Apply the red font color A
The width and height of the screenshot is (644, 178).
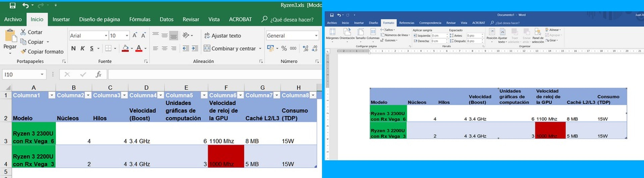click(139, 48)
